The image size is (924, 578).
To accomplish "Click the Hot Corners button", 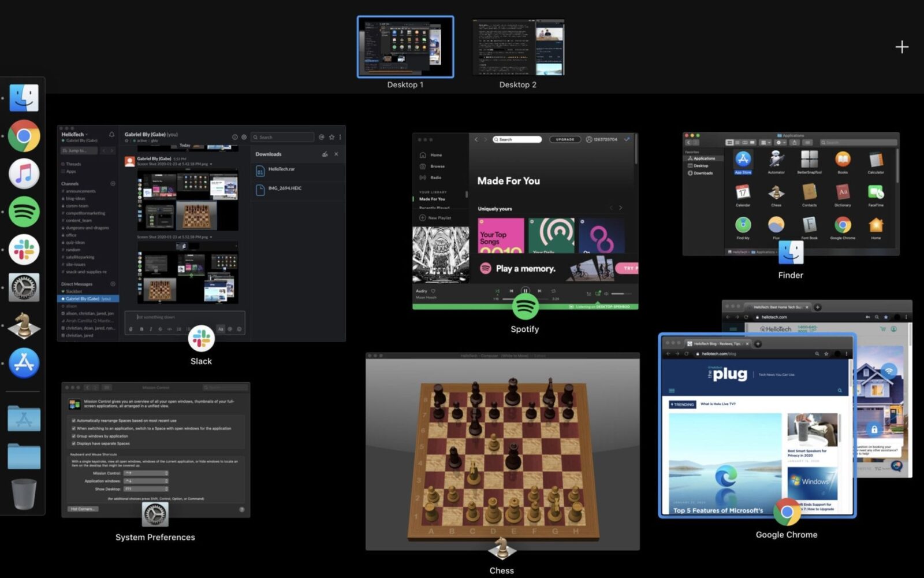I will pyautogui.click(x=84, y=509).
